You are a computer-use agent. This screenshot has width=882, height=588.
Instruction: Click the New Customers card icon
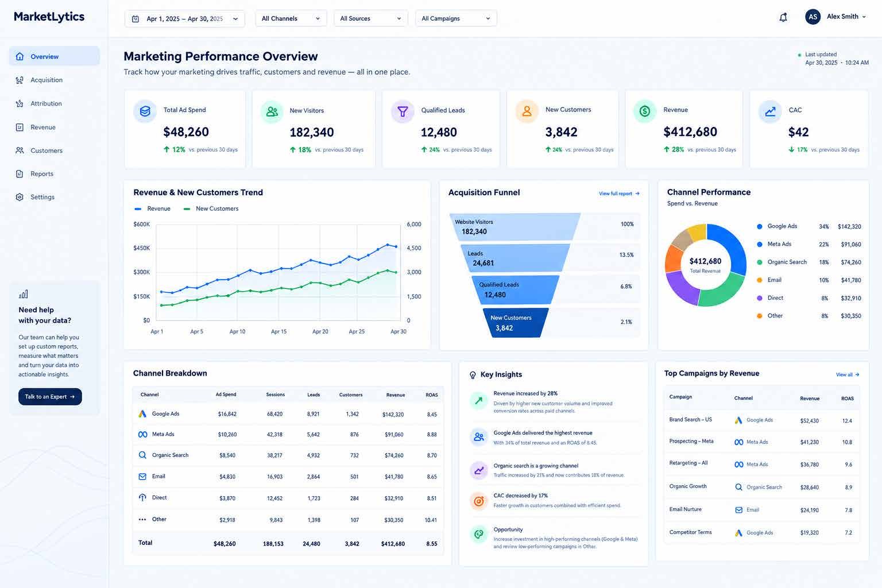point(527,111)
